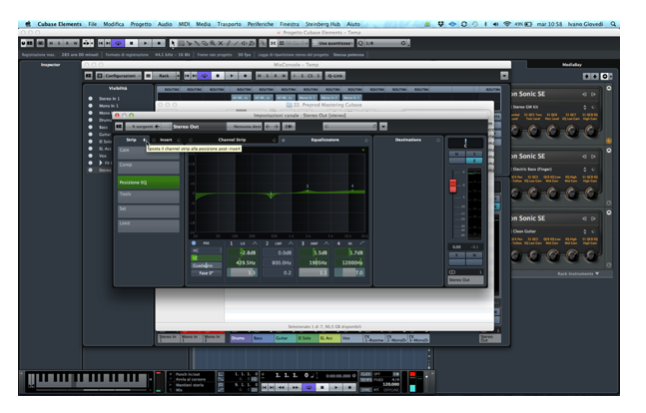Click Record in the bottom transport panel
This screenshot has height=413, width=646.
click(350, 387)
